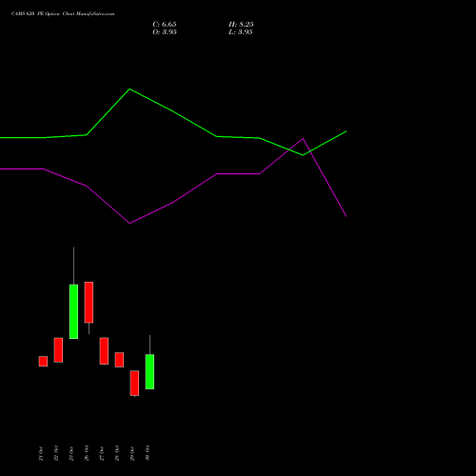This screenshot has width=476, height=476.
Task: Click the '27 Oct' date axis label
Action: click(102, 453)
